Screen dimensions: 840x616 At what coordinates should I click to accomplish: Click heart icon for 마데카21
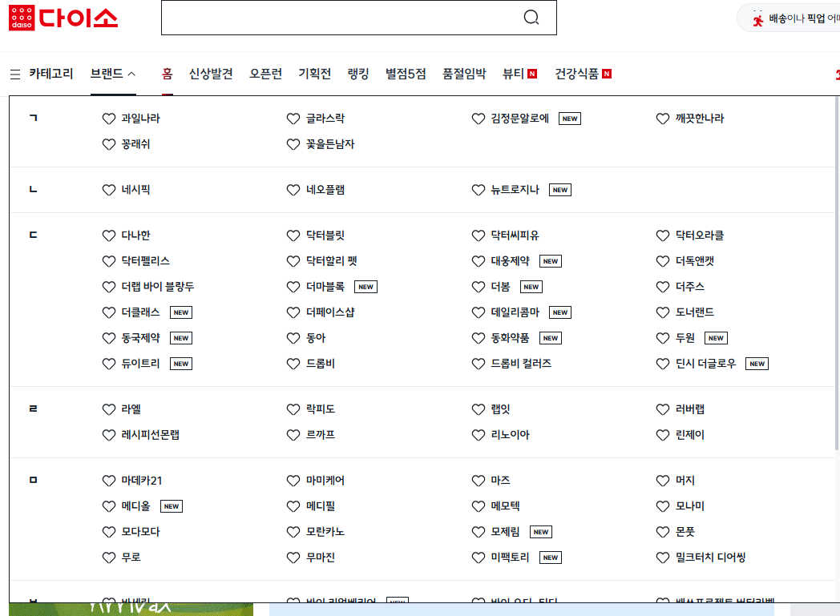click(x=109, y=481)
